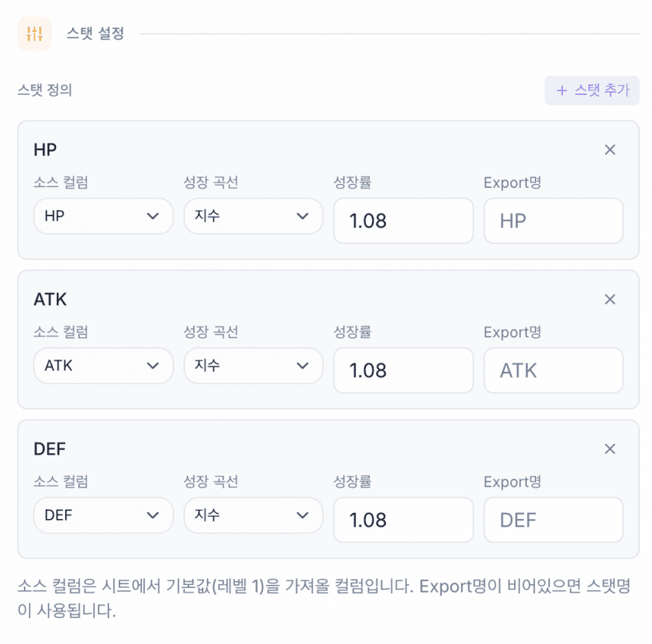This screenshot has height=644, width=652.
Task: Click the 스탯 추가 add button
Action: (591, 90)
